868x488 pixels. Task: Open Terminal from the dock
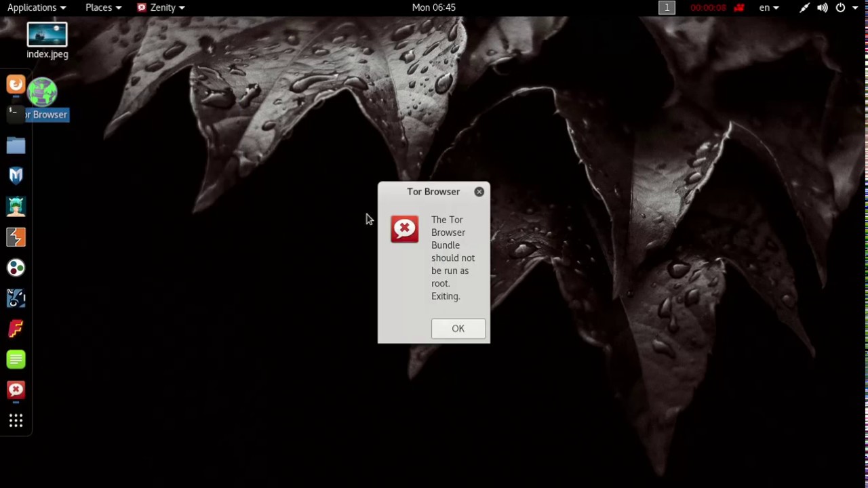point(16,115)
